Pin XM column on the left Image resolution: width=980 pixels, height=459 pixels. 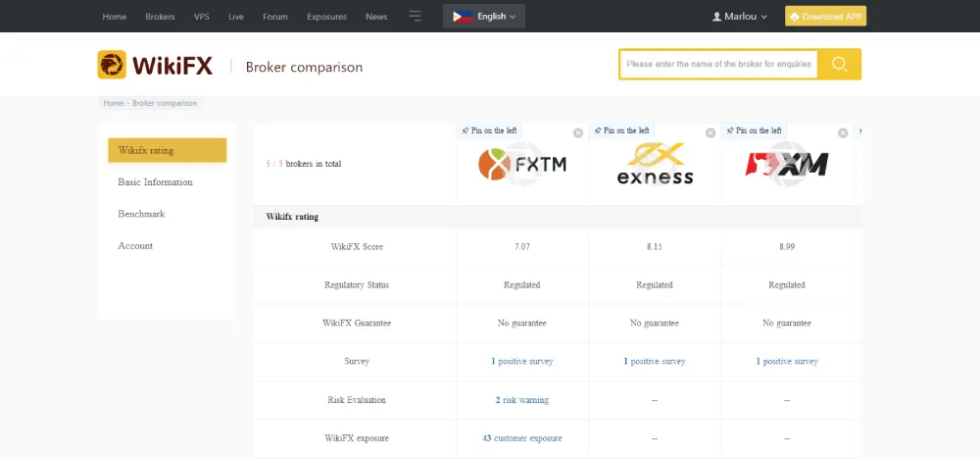coord(755,130)
